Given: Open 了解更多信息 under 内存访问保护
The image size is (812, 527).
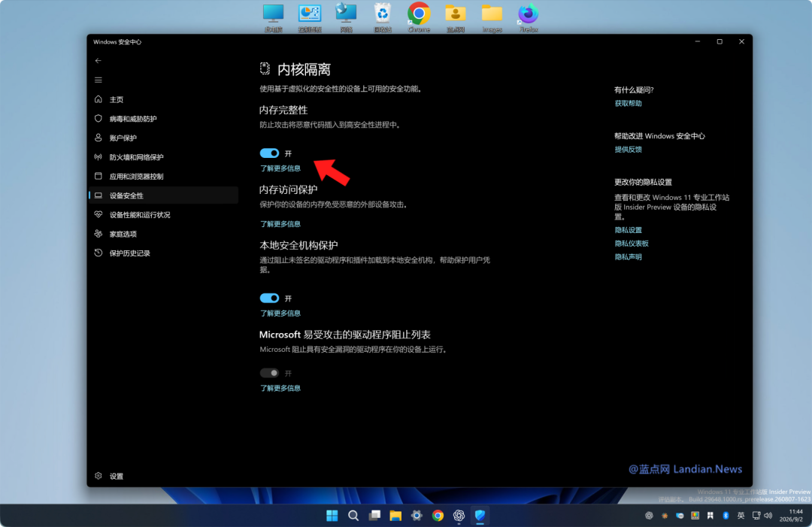Looking at the screenshot, I should pos(280,224).
